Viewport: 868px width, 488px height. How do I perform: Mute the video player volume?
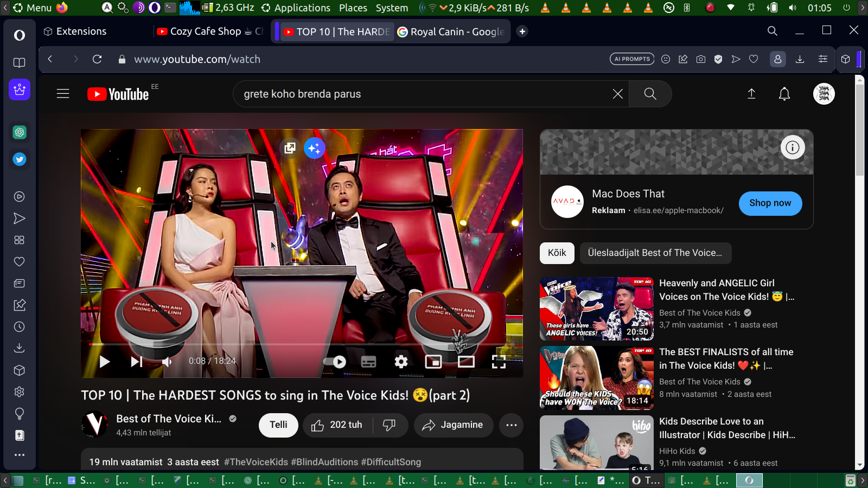(x=167, y=362)
